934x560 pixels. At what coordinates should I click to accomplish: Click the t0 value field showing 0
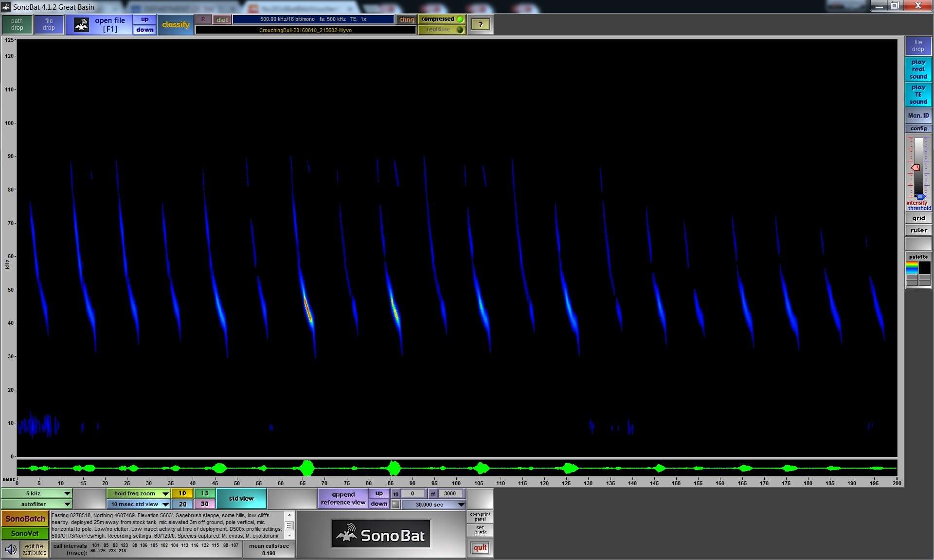tap(413, 493)
